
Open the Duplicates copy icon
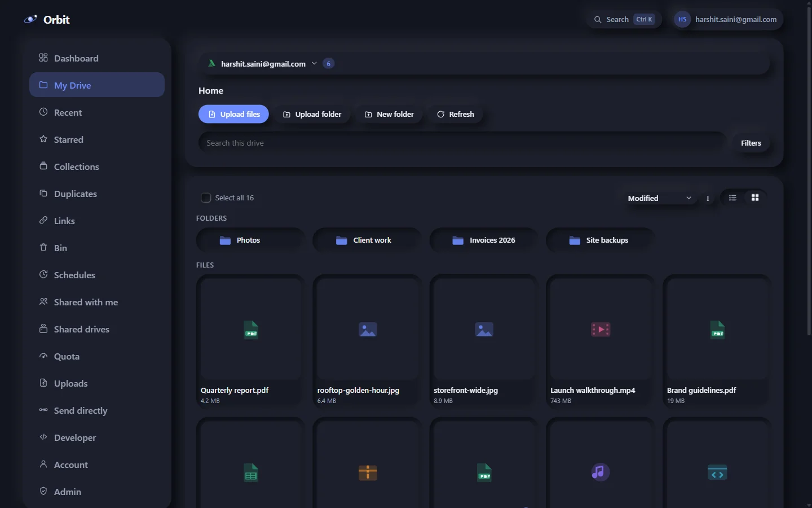coord(43,193)
